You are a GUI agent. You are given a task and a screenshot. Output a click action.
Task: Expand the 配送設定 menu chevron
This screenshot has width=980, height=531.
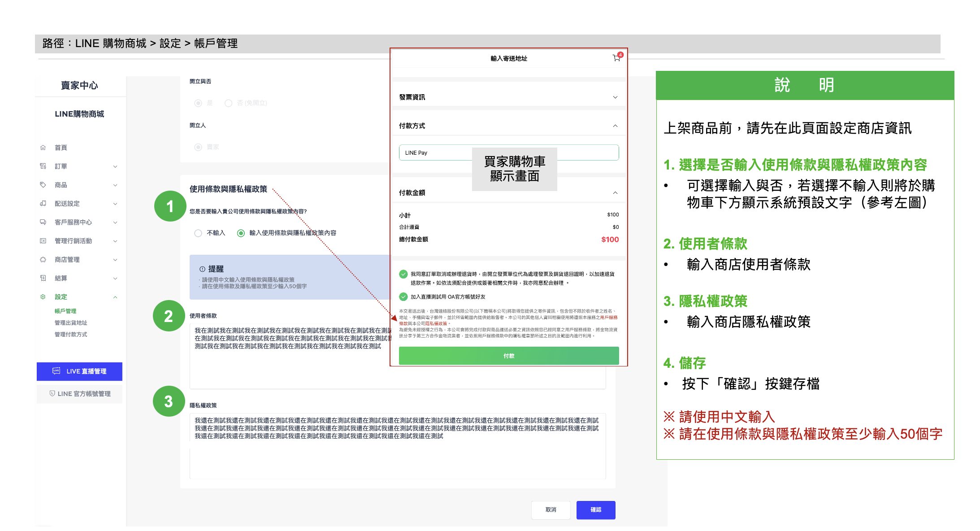click(115, 204)
